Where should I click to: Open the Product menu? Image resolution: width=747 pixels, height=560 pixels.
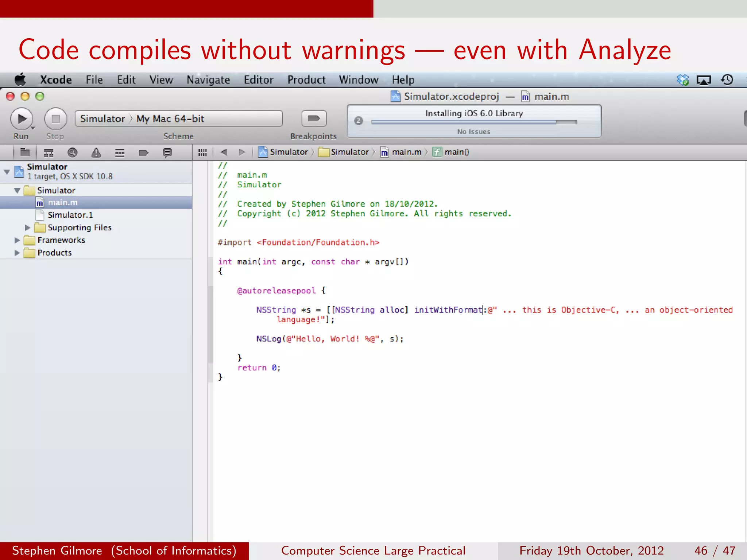(306, 79)
